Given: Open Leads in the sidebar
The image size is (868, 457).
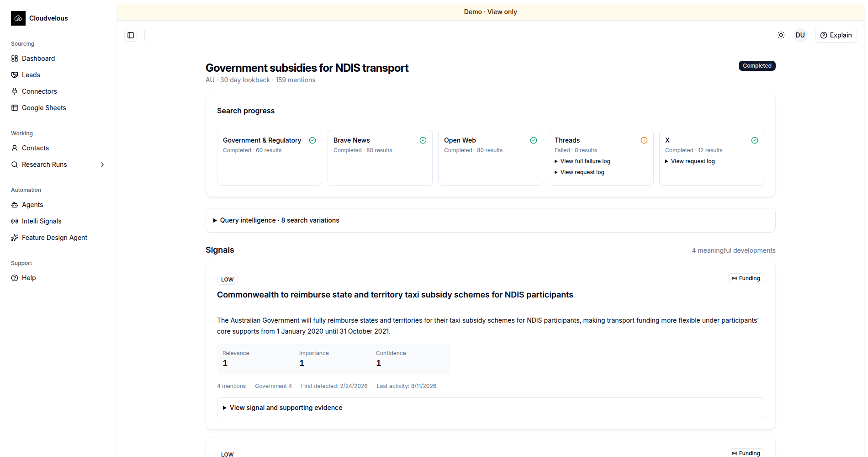Looking at the screenshot, I should click(x=58, y=75).
